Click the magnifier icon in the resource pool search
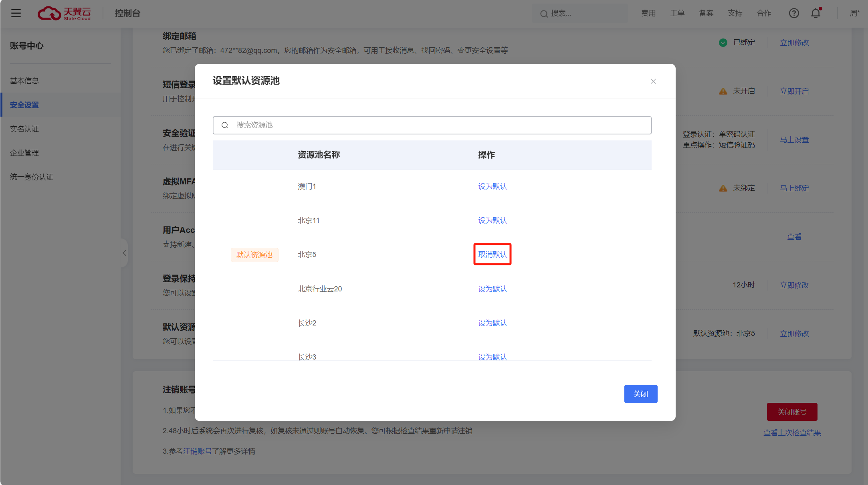Image resolution: width=868 pixels, height=485 pixels. point(225,125)
